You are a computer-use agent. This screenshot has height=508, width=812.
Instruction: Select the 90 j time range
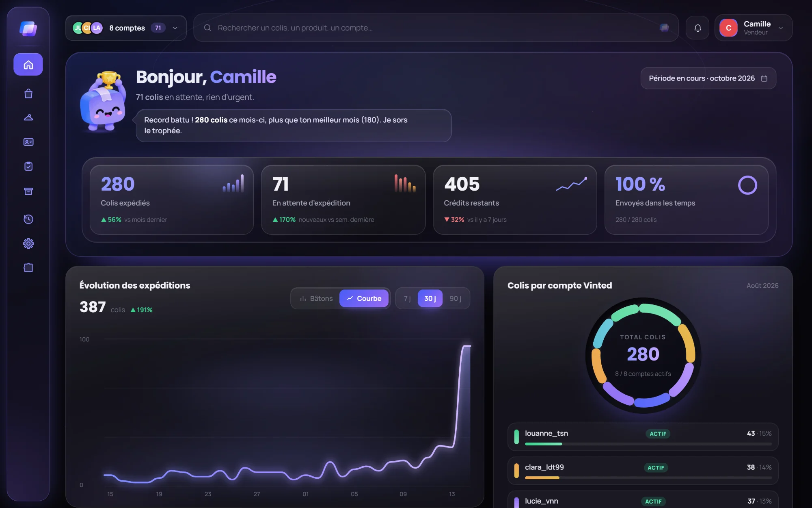pos(455,298)
